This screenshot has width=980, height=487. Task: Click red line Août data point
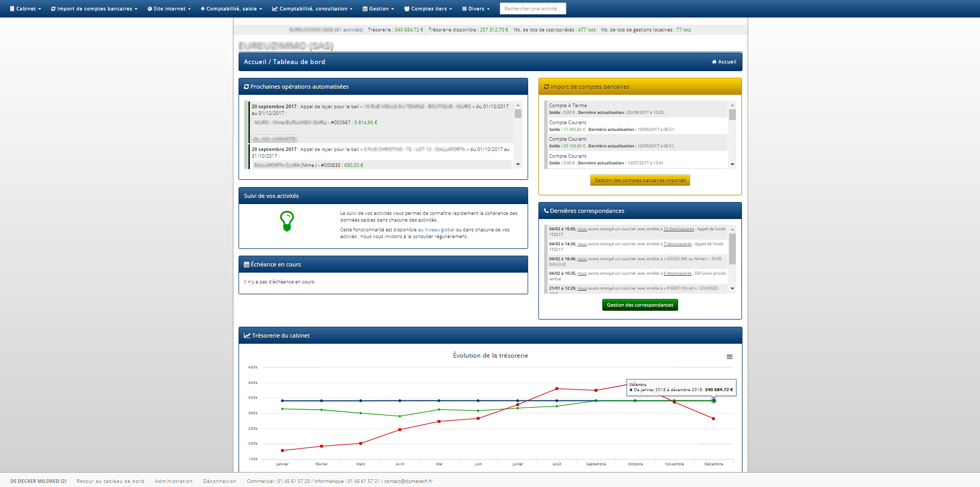click(557, 389)
